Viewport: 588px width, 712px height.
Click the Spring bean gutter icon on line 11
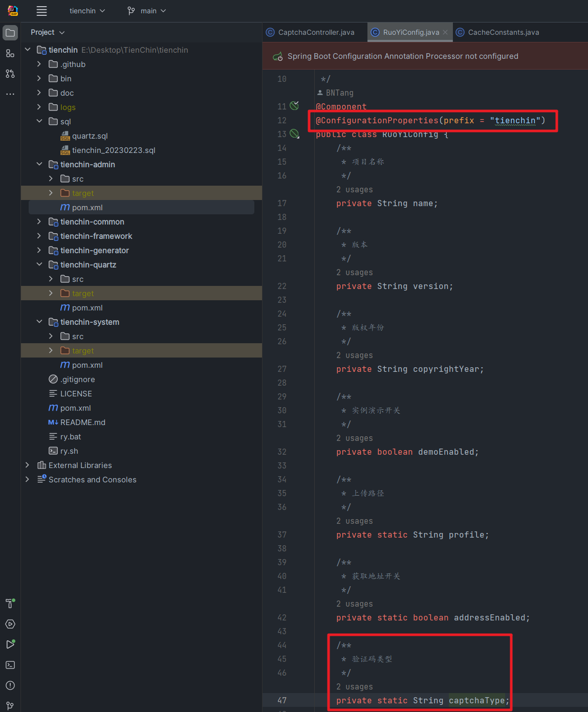(294, 106)
